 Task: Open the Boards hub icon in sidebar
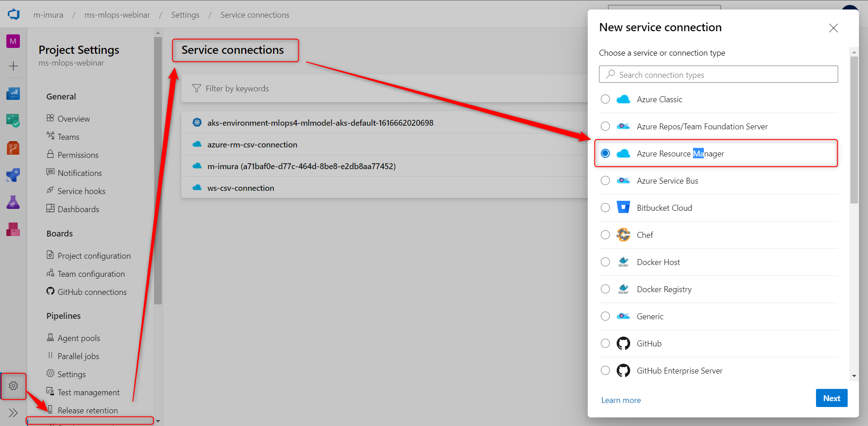(13, 121)
